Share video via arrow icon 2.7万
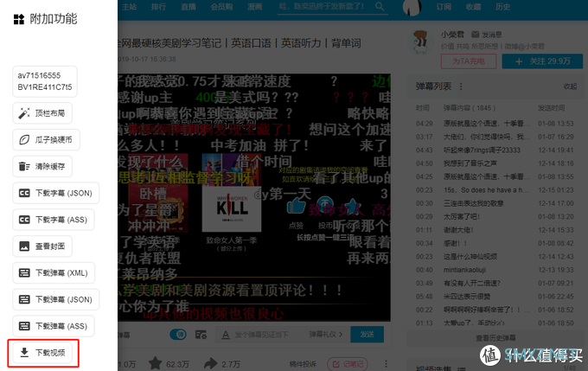588x371 pixels. (210, 363)
